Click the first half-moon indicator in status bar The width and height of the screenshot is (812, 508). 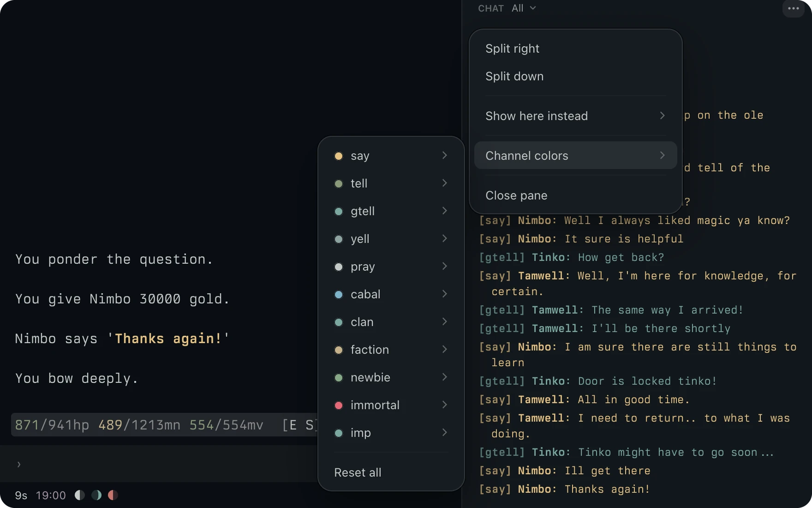coord(80,495)
